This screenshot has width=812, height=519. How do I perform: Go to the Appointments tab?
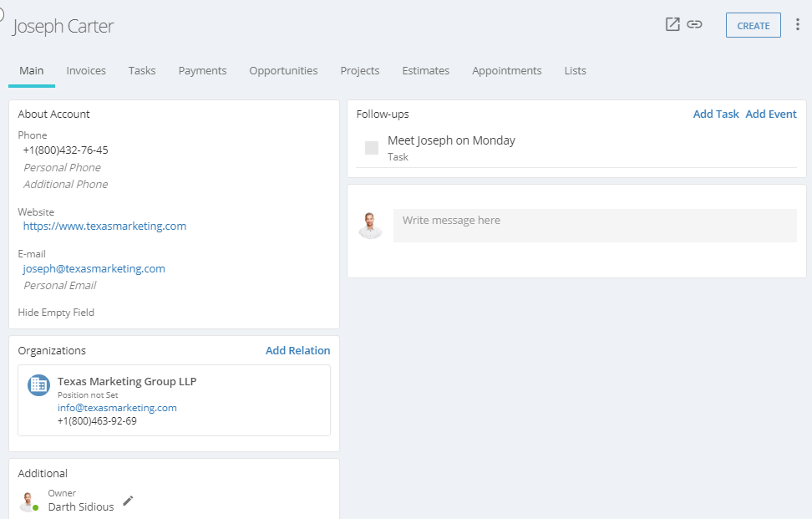tap(506, 70)
